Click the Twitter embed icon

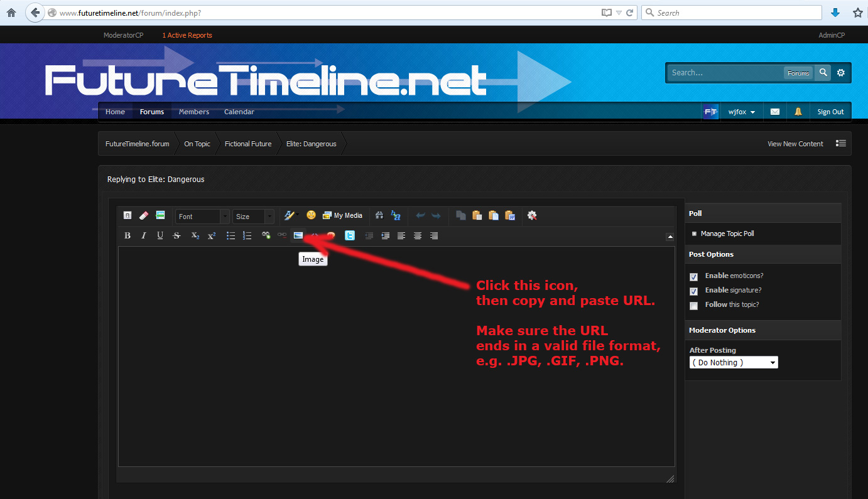[350, 235]
